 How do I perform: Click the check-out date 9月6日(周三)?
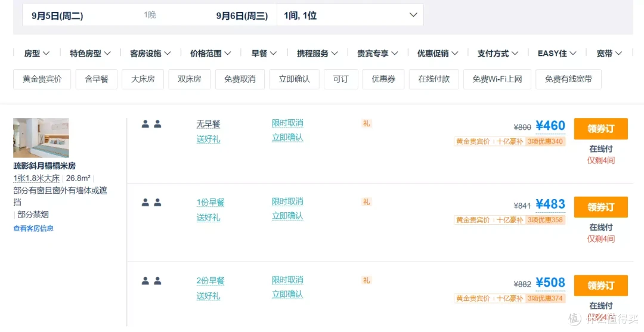click(242, 16)
